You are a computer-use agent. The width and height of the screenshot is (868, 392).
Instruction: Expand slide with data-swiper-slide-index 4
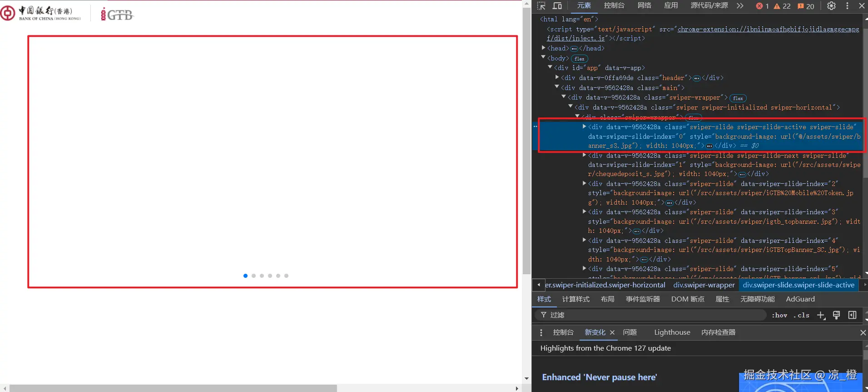pos(584,240)
